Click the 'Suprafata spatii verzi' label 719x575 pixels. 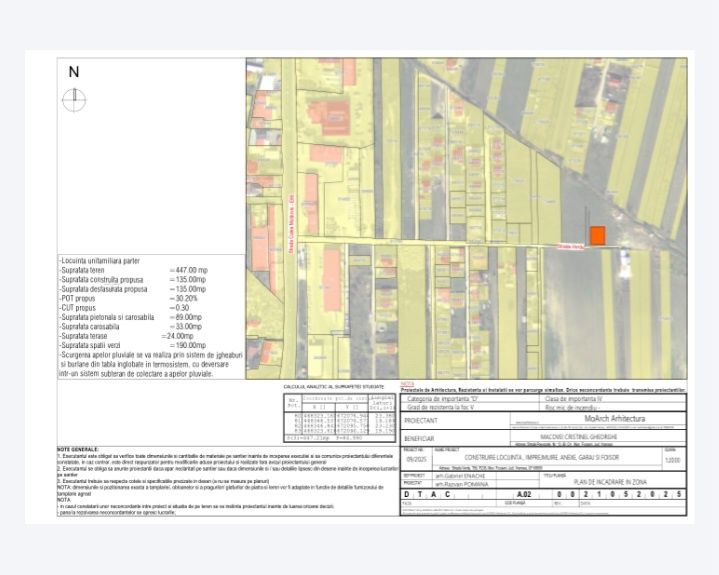coord(90,345)
